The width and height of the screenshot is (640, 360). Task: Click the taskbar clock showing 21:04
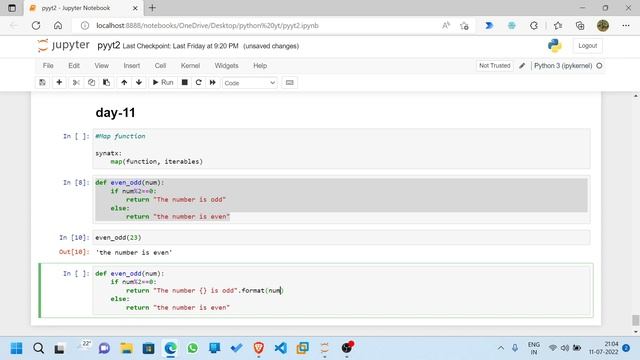tap(603, 348)
